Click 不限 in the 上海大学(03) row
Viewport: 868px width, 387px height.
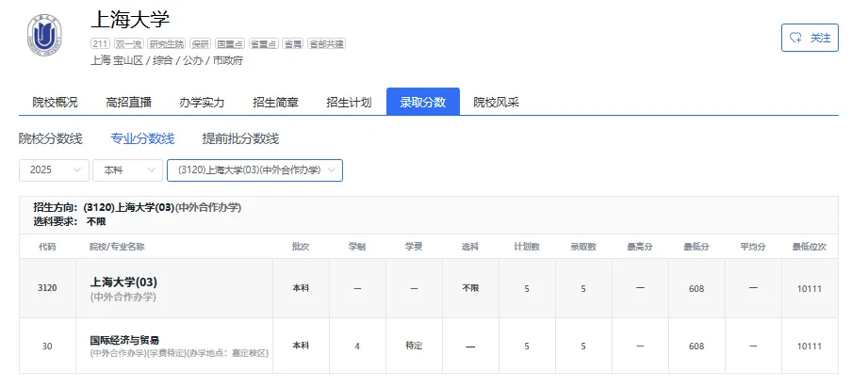pyautogui.click(x=470, y=288)
